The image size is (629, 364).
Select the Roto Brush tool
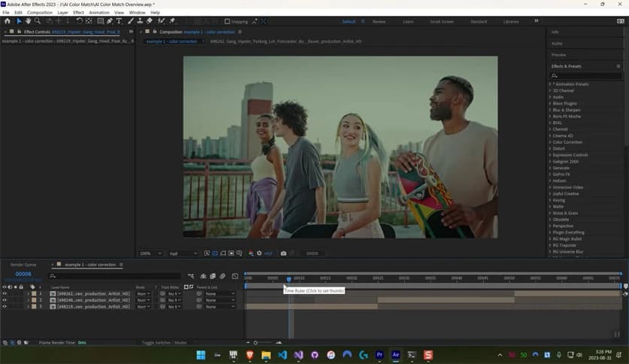pyautogui.click(x=161, y=21)
